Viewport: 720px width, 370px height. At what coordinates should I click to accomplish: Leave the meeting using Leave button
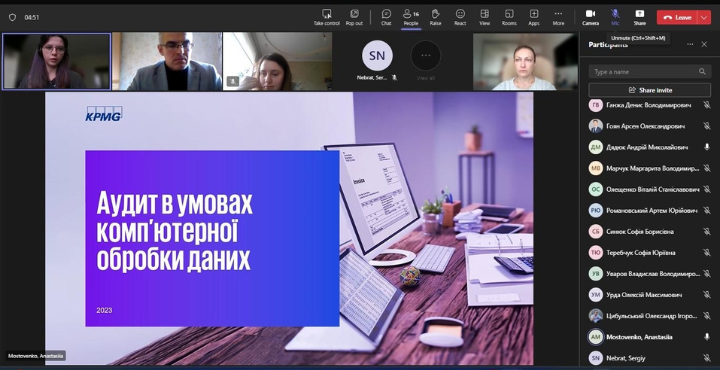pyautogui.click(x=678, y=17)
